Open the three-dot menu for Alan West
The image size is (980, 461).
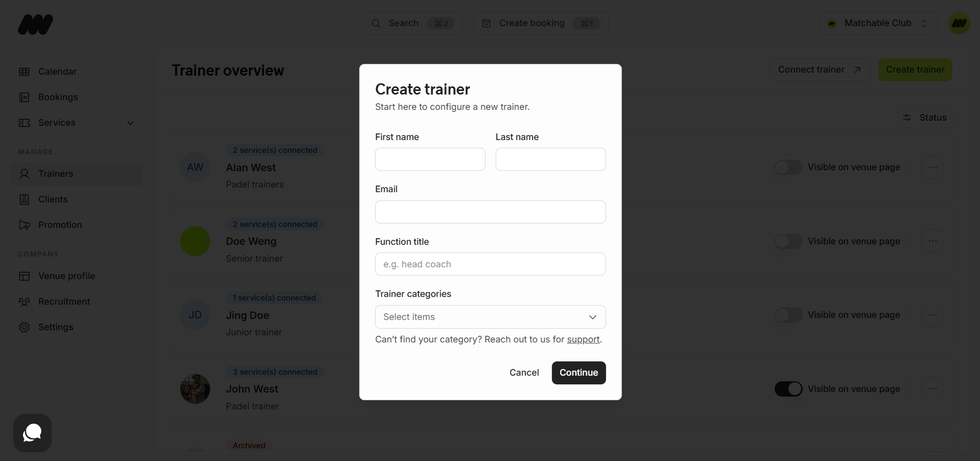[x=932, y=167]
